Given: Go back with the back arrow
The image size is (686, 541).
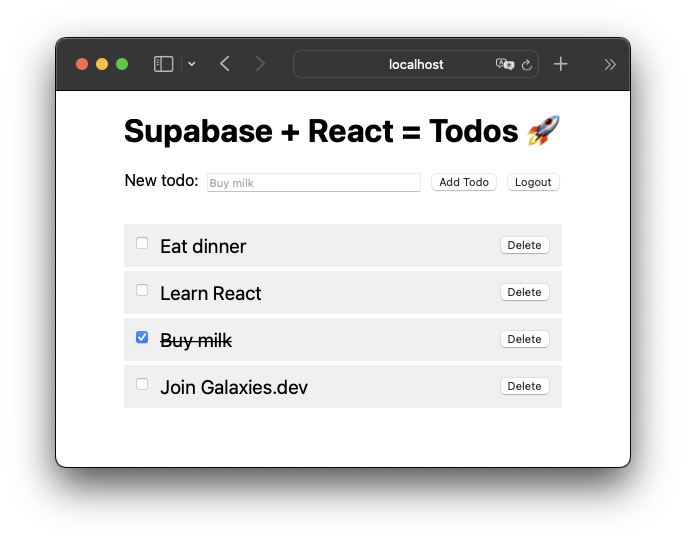Looking at the screenshot, I should [x=225, y=64].
